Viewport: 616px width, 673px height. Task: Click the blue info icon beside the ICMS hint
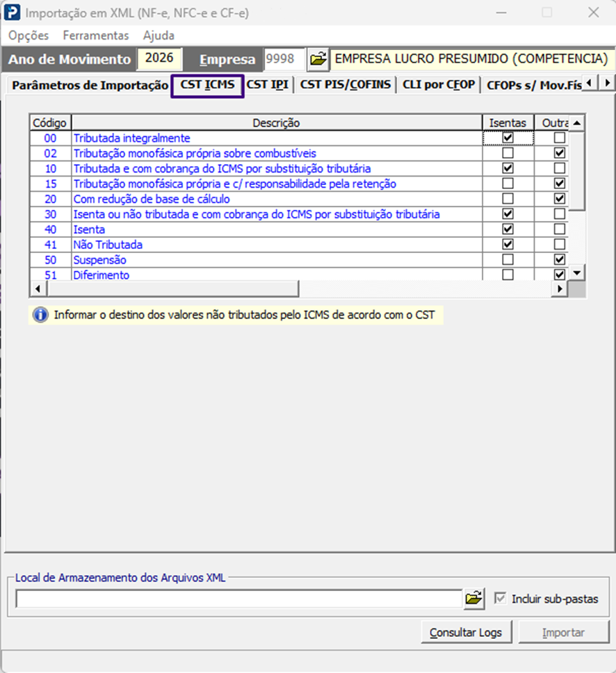point(41,315)
